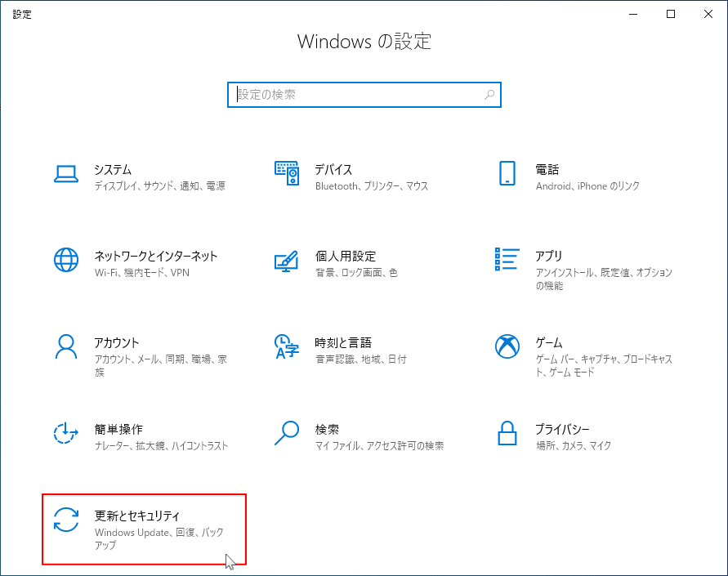Click the 音声認識、地域、日付 description
This screenshot has width=728, height=576.
point(361,359)
